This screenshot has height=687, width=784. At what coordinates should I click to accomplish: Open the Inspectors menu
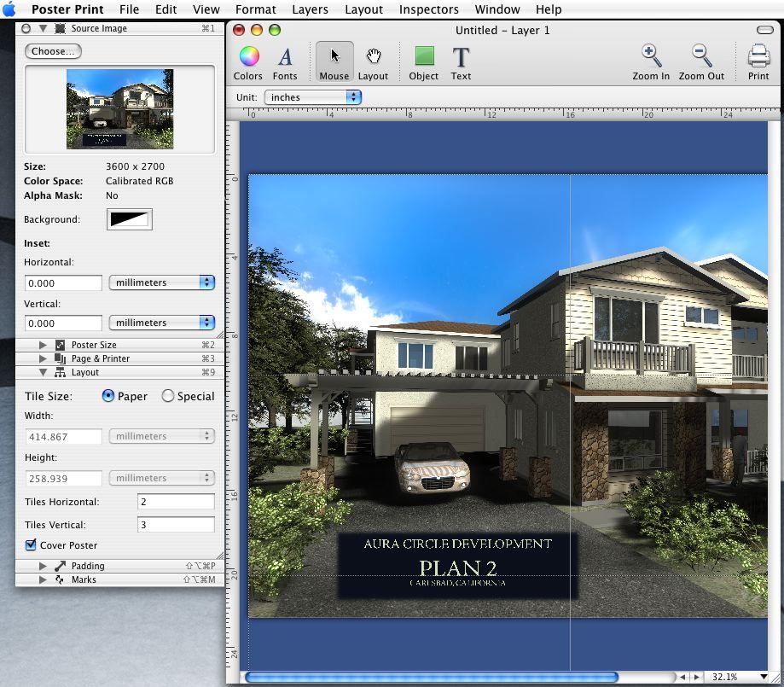point(428,9)
